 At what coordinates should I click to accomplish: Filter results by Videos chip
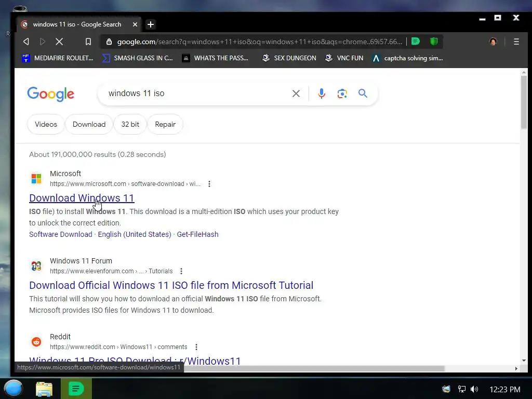point(46,124)
